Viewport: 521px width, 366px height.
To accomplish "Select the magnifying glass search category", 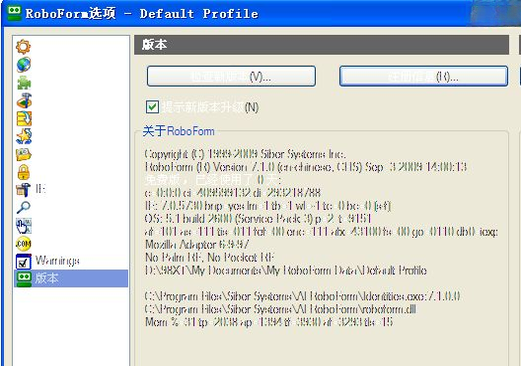I will click(x=23, y=208).
